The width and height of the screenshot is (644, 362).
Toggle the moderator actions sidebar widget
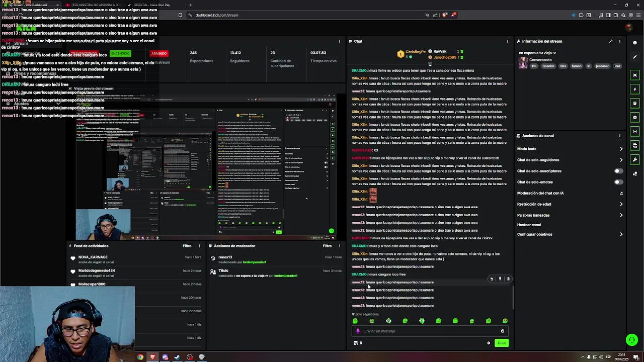pos(635,145)
